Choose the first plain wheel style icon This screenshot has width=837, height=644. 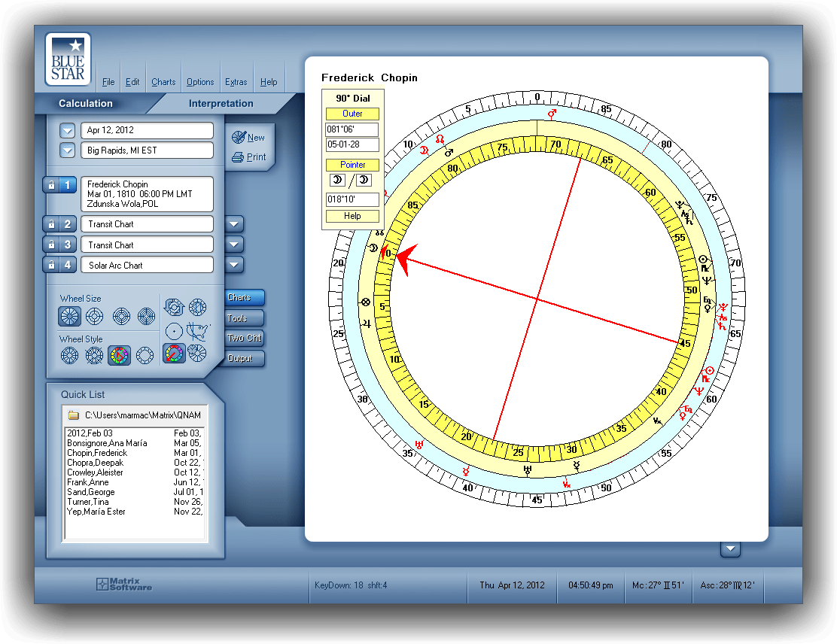point(69,355)
